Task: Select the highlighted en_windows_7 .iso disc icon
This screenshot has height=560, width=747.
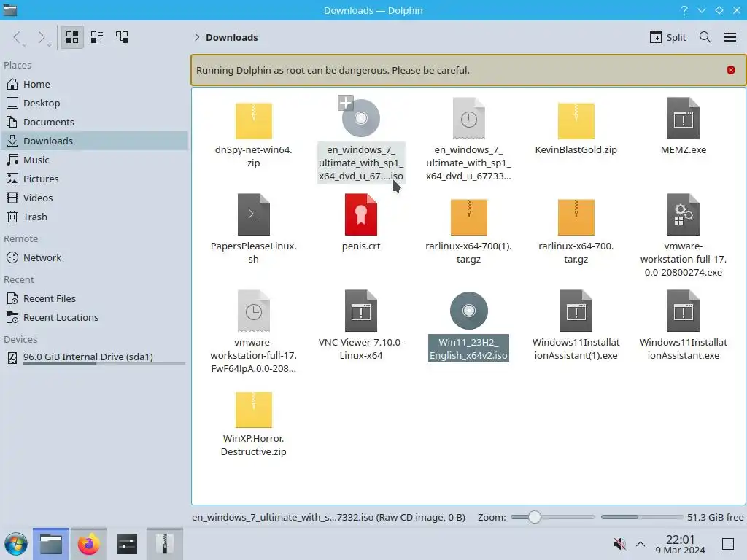Action: (361, 118)
